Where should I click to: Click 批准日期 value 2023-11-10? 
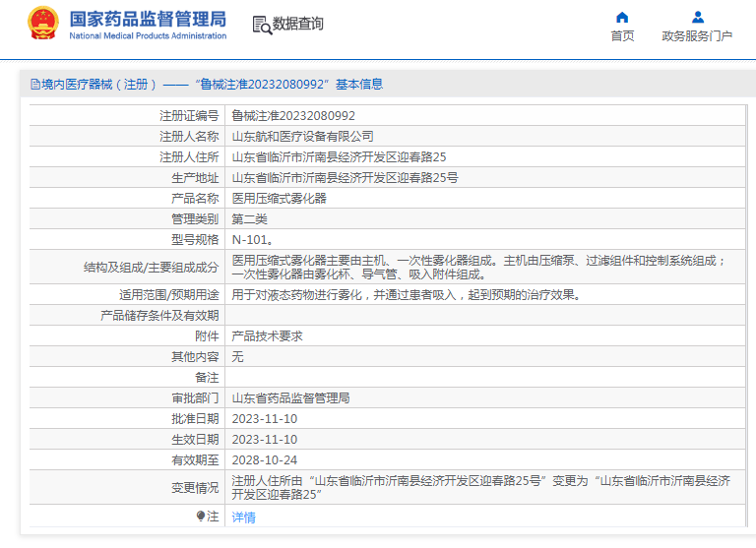[x=264, y=419]
